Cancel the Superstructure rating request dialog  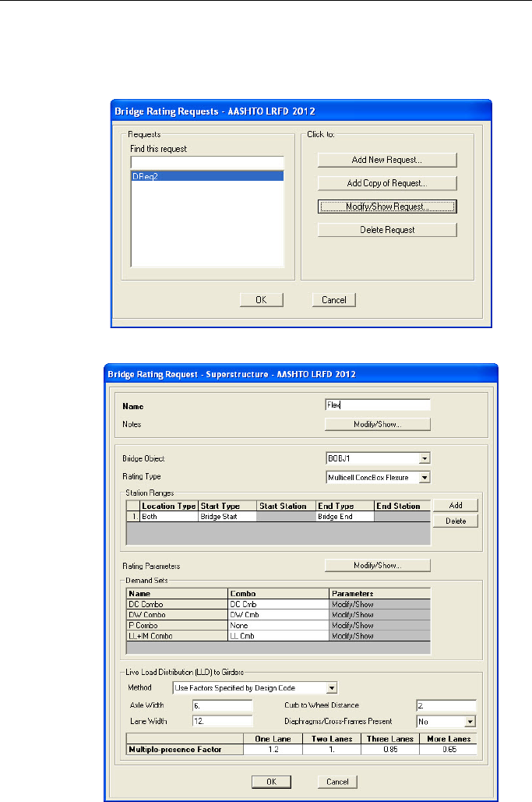(x=337, y=782)
